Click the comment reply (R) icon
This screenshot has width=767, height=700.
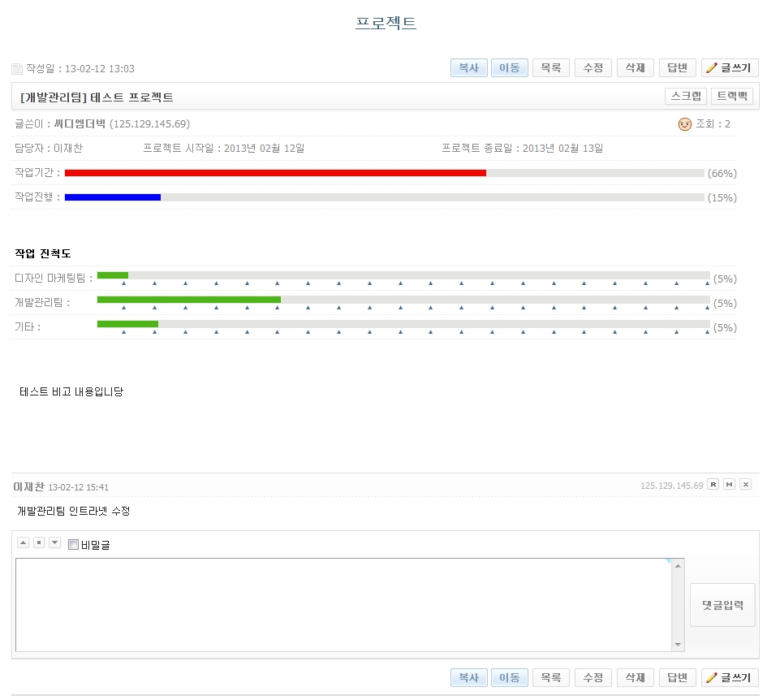click(x=713, y=485)
